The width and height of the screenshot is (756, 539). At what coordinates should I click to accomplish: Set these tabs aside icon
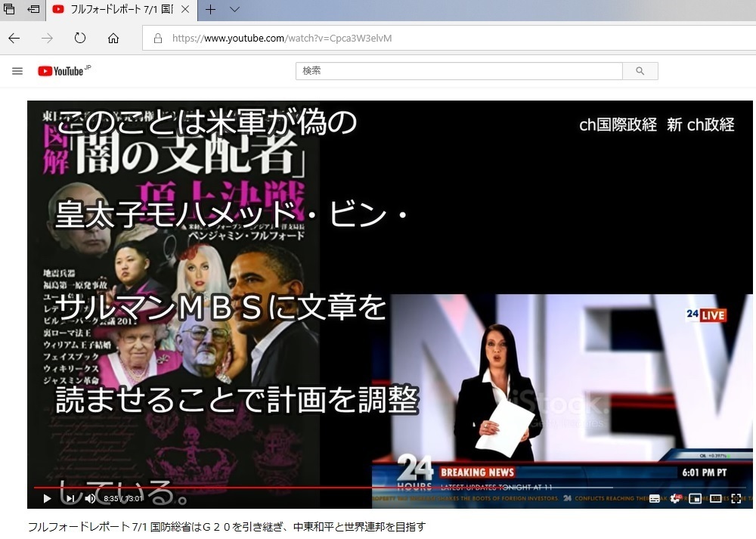coord(33,8)
